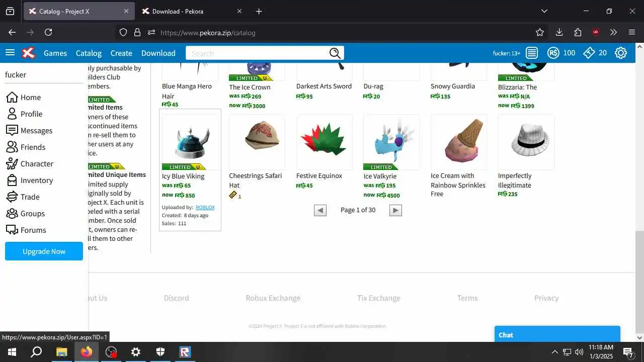The image size is (644, 362).
Task: Click tracking protection shield icon
Action: [123, 32]
